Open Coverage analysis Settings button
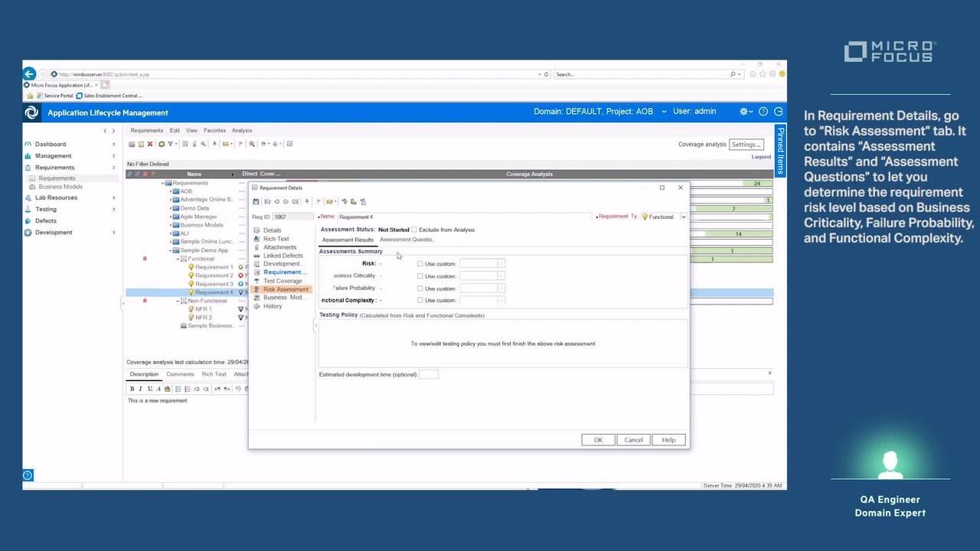The width and height of the screenshot is (980, 551). coord(746,145)
